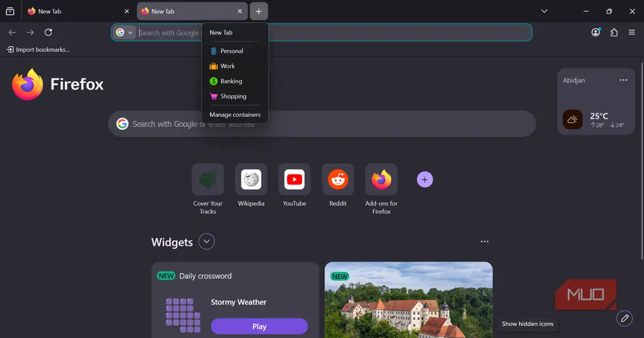Add a new shortcut with plus icon
644x338 pixels.
pos(425,180)
